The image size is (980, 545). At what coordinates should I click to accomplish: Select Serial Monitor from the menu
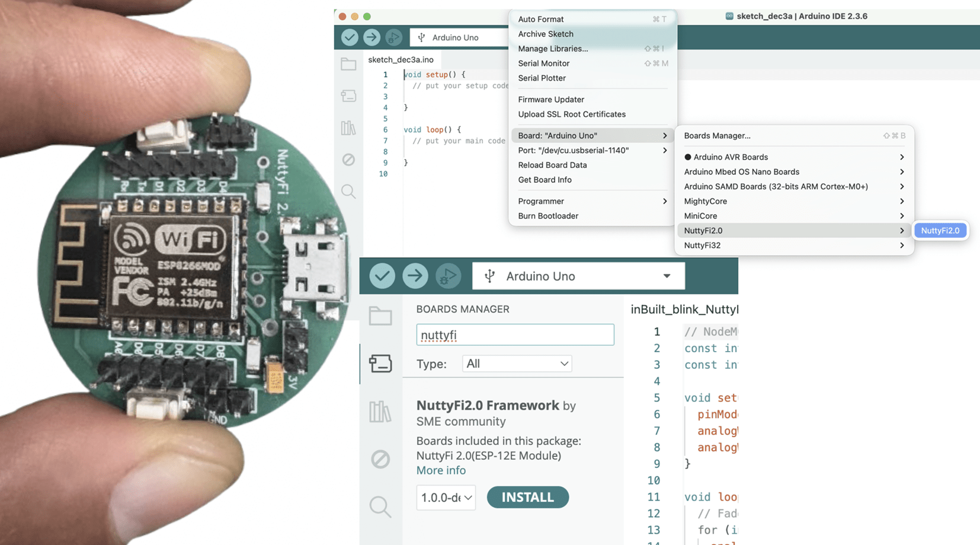click(543, 63)
